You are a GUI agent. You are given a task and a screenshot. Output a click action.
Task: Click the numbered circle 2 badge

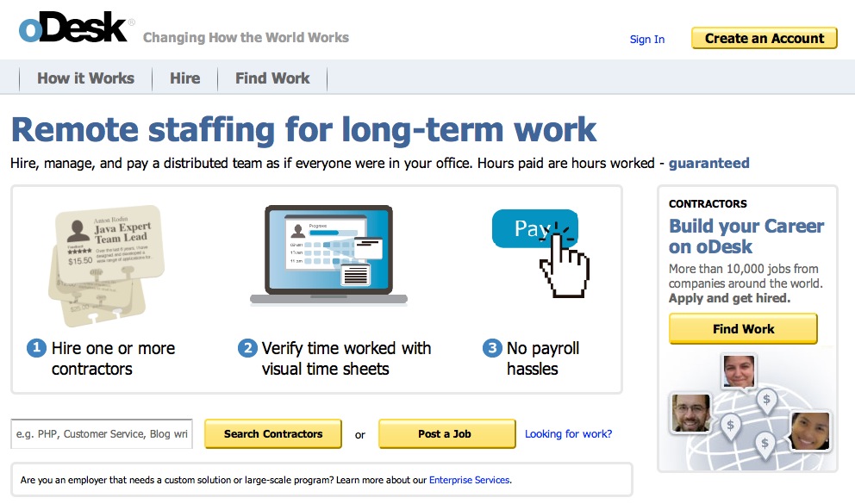tap(247, 347)
